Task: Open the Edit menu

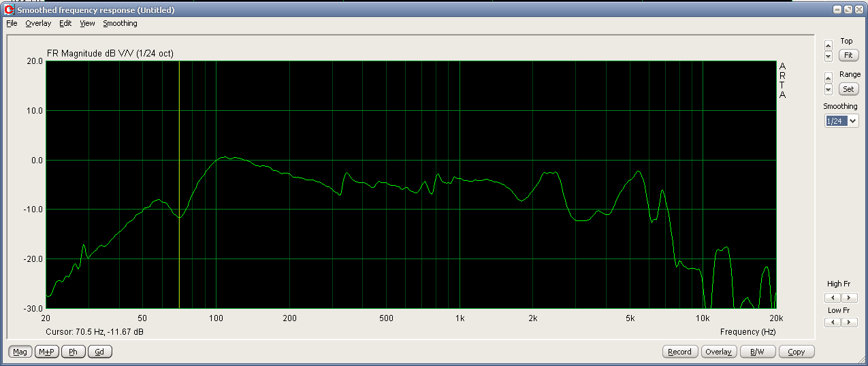Action: tap(65, 23)
